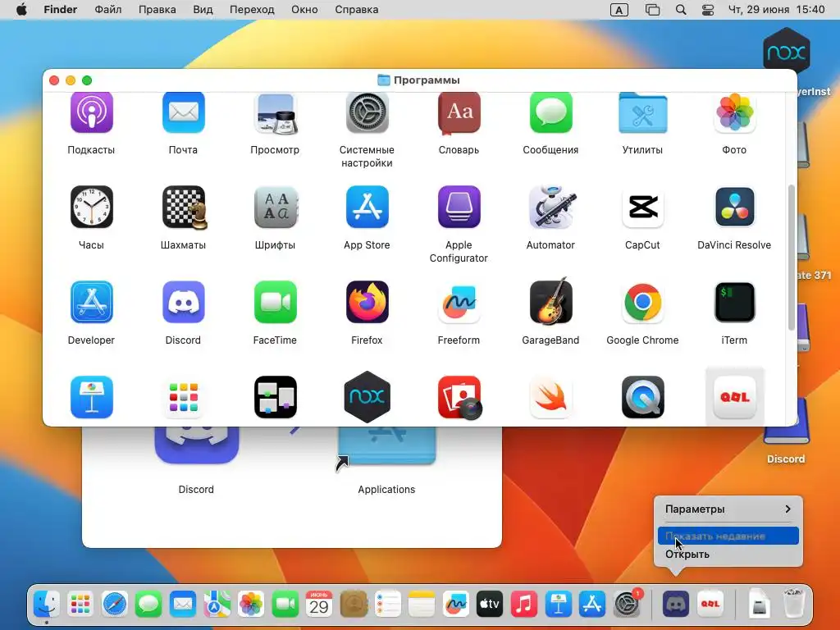Open the Apple menu
The width and height of the screenshot is (840, 630).
(21, 10)
